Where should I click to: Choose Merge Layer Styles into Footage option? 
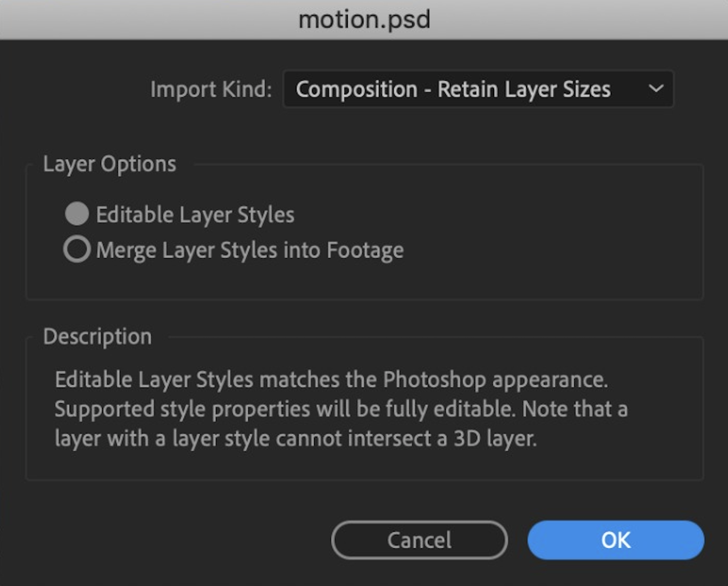click(76, 249)
